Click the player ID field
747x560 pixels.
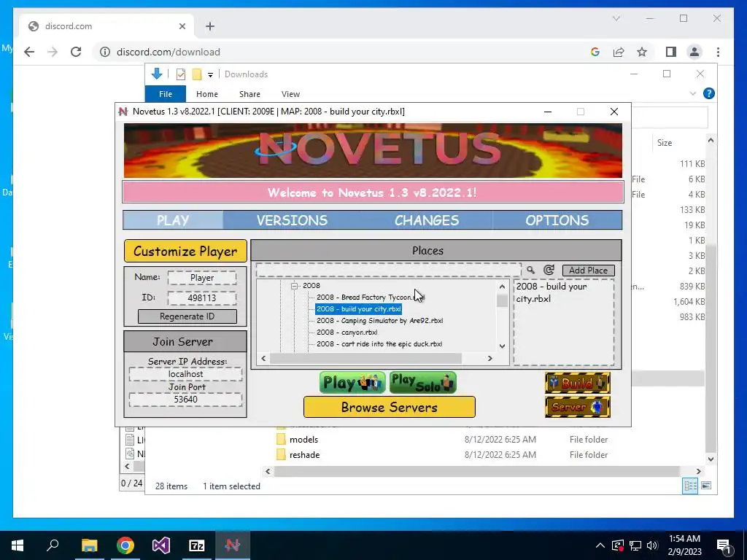[x=202, y=298]
